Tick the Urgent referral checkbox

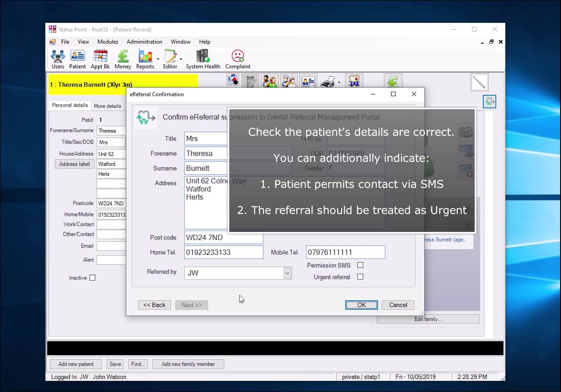tap(360, 277)
